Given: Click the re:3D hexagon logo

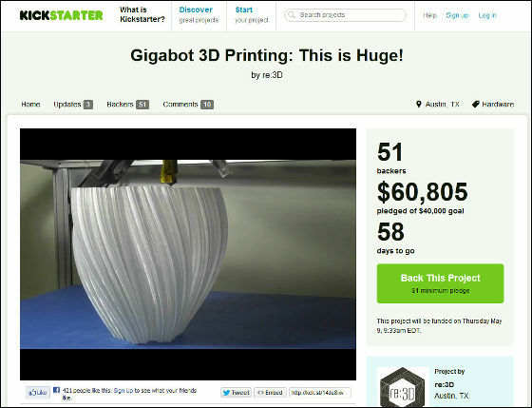Looking at the screenshot, I should [x=403, y=387].
